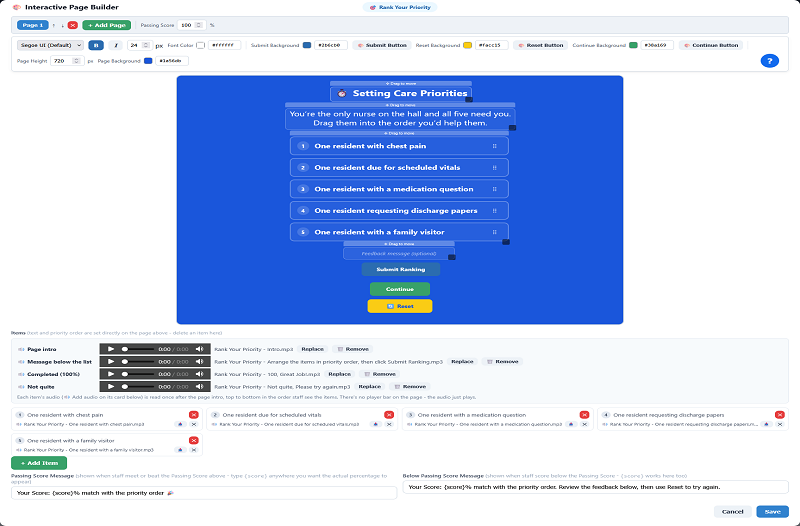Toggle italic formatting
The width and height of the screenshot is (800, 526).
click(x=116, y=45)
